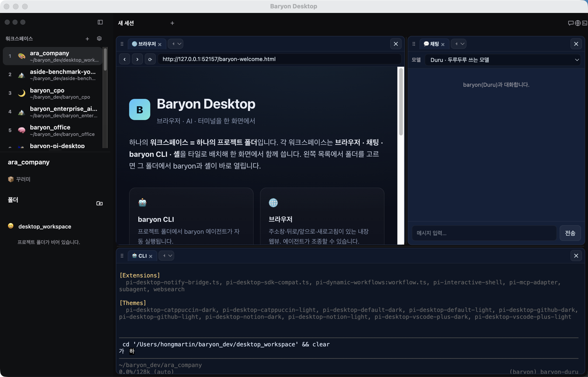588x377 pixels.
Task: Select the baryon_enterprise_ai... workspace
Action: click(x=53, y=112)
